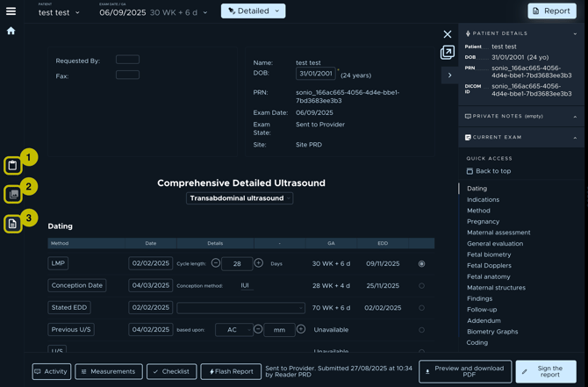Jump to Findings section

click(x=479, y=298)
